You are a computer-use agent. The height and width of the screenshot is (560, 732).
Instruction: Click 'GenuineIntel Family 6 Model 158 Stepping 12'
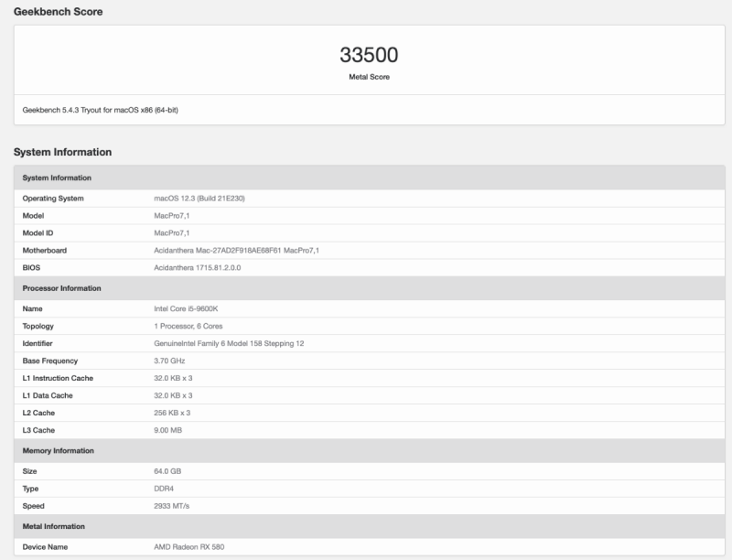(229, 343)
